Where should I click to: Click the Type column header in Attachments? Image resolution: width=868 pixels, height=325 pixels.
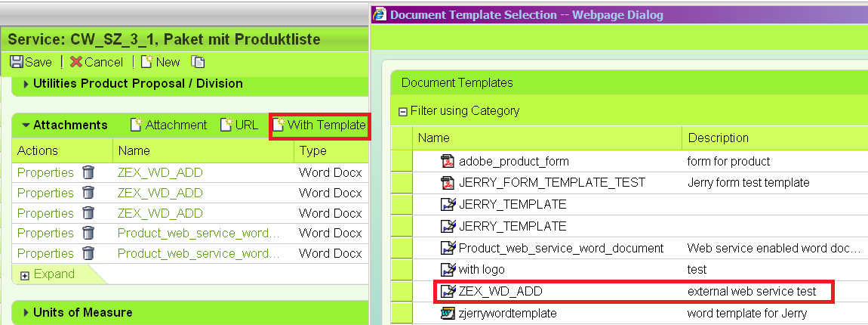tap(312, 151)
